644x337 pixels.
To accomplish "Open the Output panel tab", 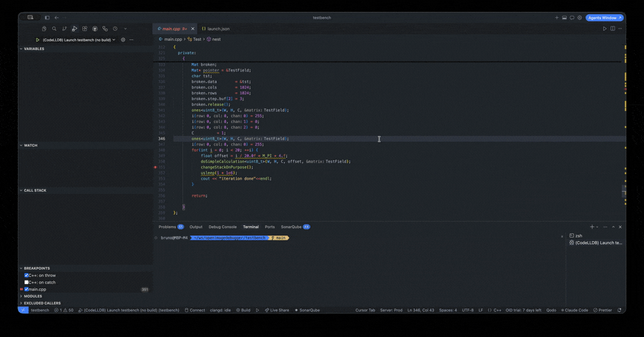I will (196, 227).
